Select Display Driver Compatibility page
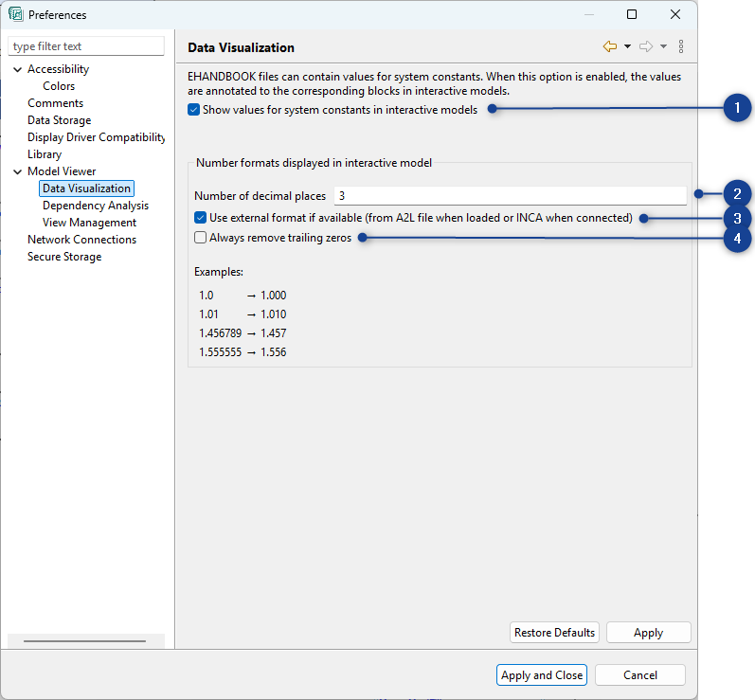 pos(97,137)
